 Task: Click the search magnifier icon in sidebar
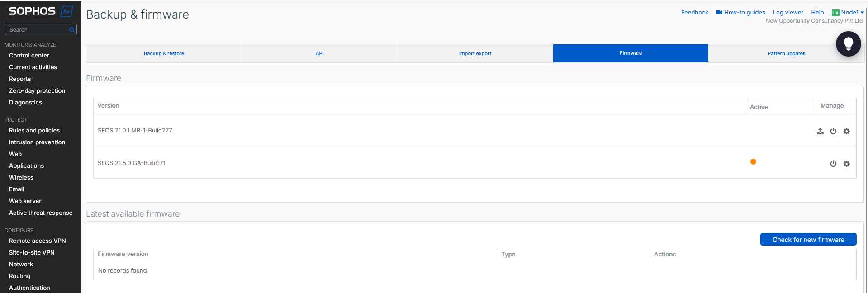tap(71, 30)
